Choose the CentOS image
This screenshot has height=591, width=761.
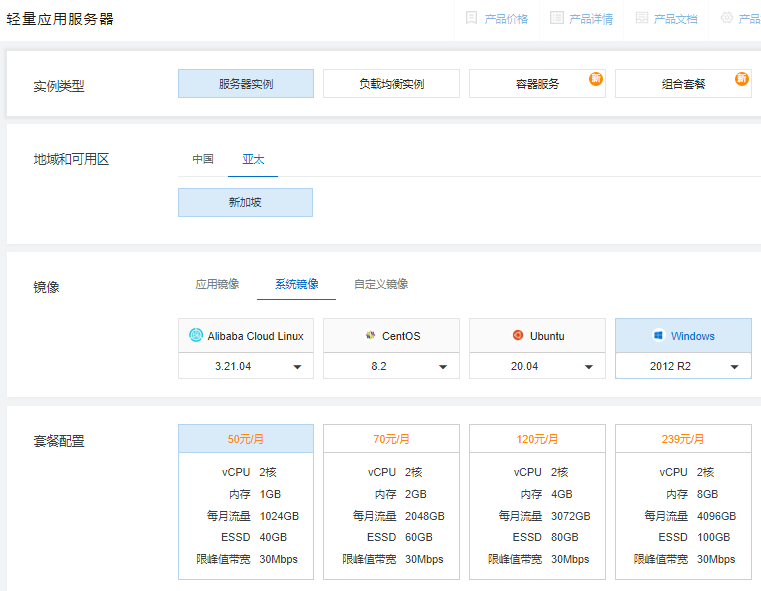tap(391, 335)
